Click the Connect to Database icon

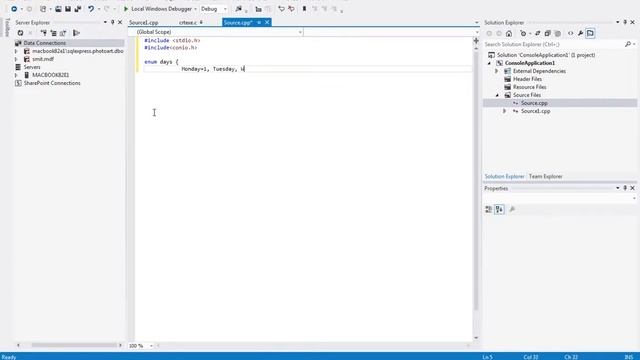point(44,33)
